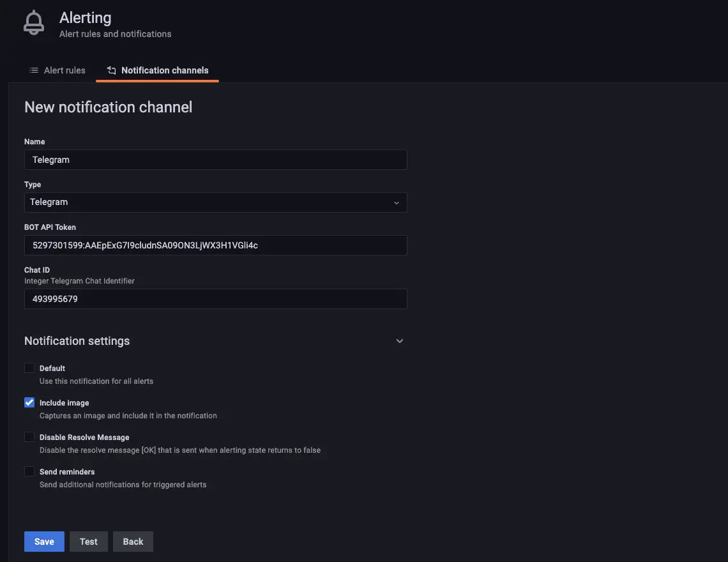Viewport: 728px width, 562px height.
Task: Click the Alert rules list icon
Action: click(34, 70)
